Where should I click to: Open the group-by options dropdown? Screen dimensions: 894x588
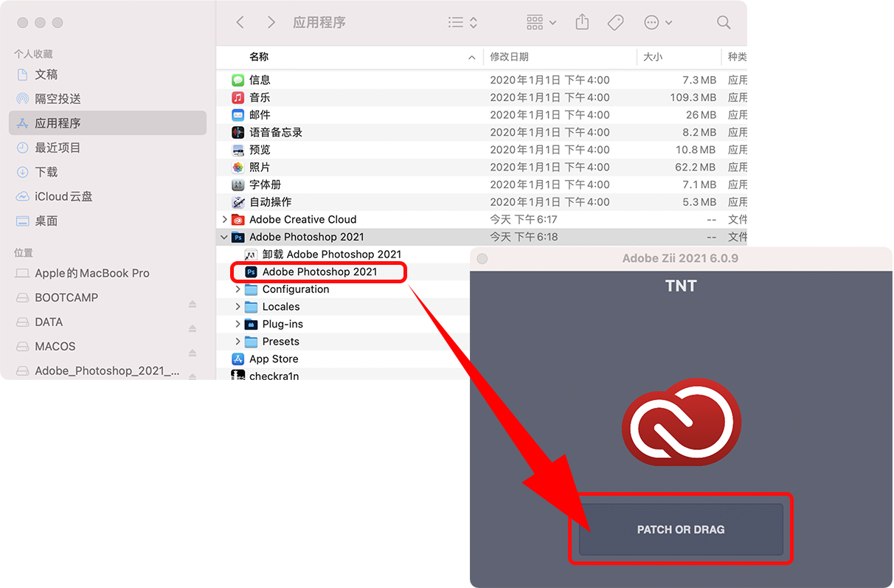541,23
